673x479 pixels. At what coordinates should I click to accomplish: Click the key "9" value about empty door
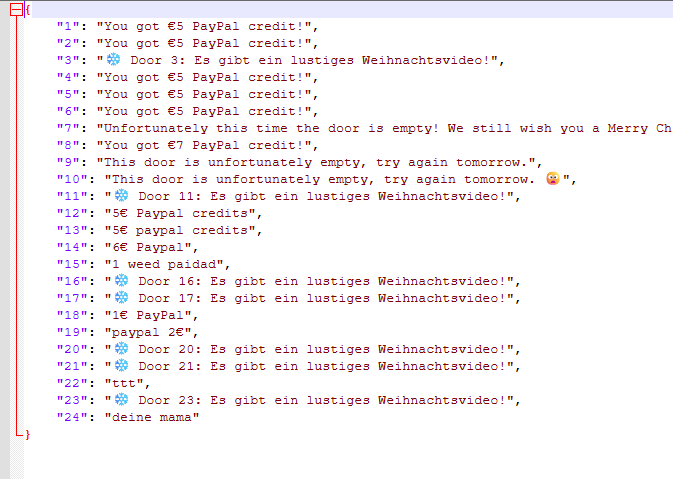pyautogui.click(x=316, y=163)
